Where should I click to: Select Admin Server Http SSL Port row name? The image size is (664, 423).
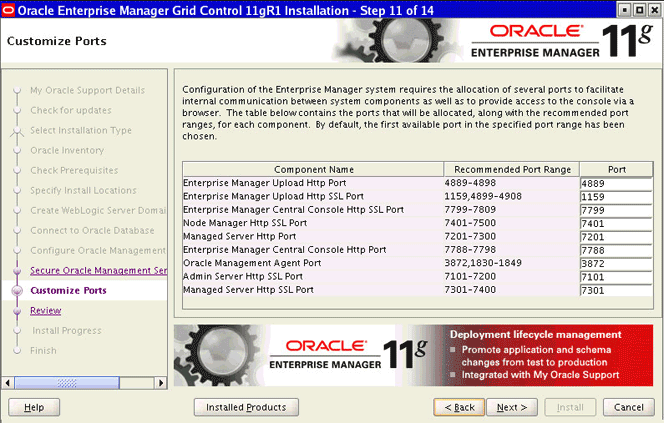point(243,276)
